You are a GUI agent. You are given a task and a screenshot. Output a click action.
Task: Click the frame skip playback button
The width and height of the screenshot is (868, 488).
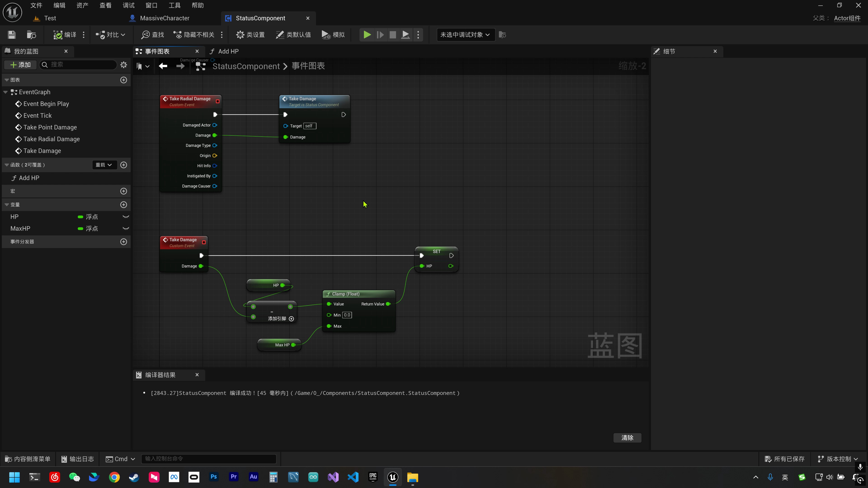pyautogui.click(x=380, y=35)
